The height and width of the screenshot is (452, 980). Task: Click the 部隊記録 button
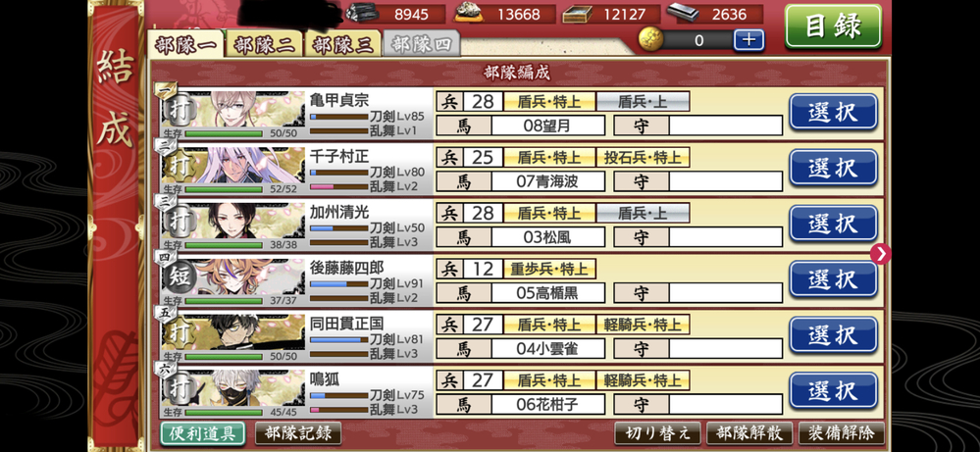click(298, 433)
